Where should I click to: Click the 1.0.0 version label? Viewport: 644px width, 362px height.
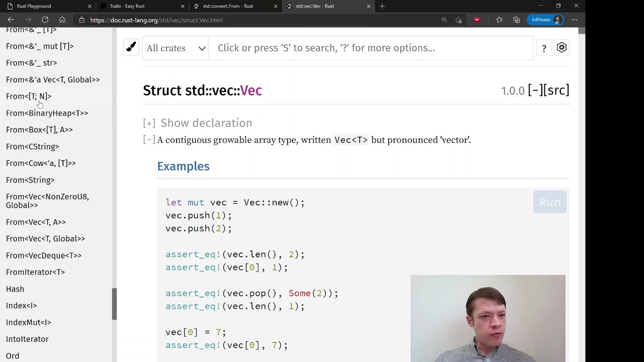[x=513, y=90]
